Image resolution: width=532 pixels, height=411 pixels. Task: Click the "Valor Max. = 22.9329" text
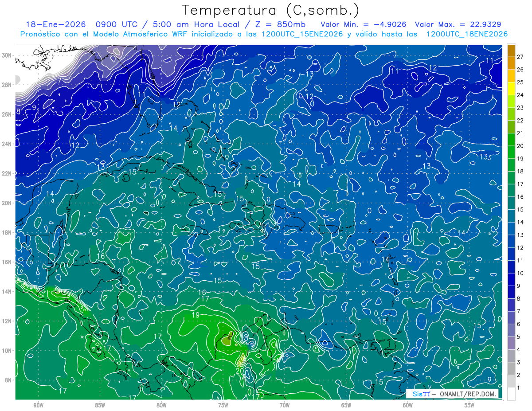(x=458, y=25)
